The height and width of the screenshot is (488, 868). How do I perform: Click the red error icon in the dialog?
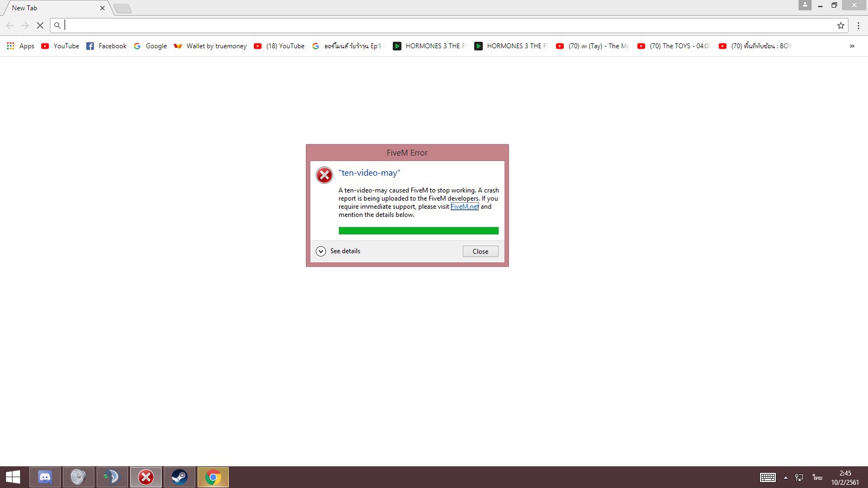click(324, 175)
